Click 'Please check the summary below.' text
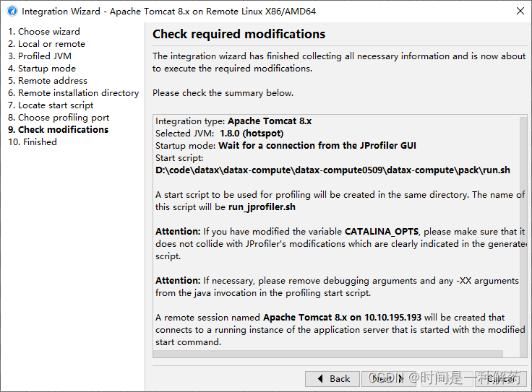The image size is (532, 392). pyautogui.click(x=223, y=93)
